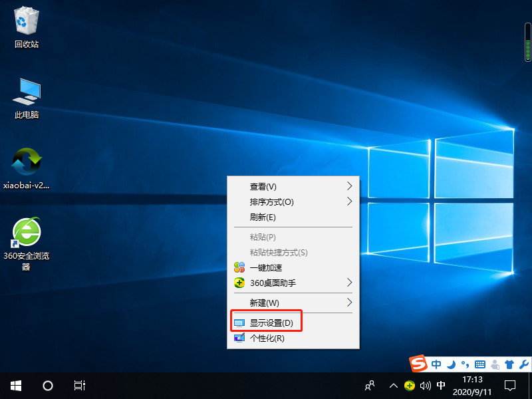Screen dimensions: 532x399
Task: Open the Action Center notification icon
Action: [x=509, y=386]
